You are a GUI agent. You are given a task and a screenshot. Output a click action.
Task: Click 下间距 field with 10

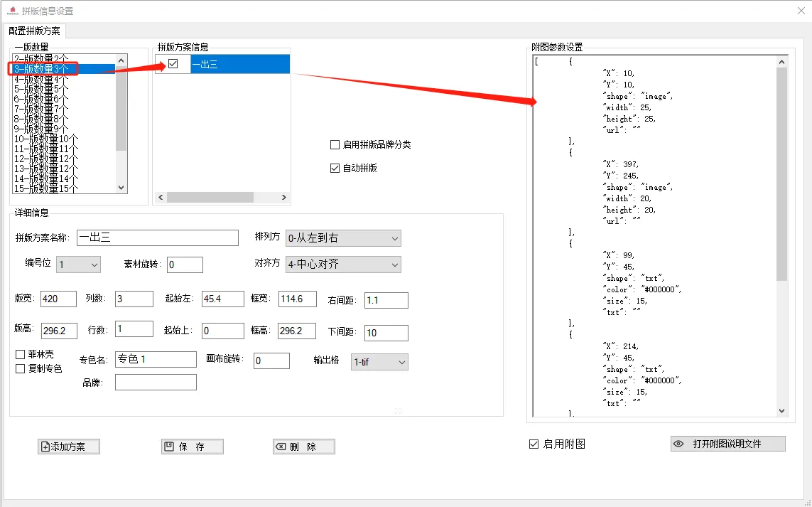[386, 333]
